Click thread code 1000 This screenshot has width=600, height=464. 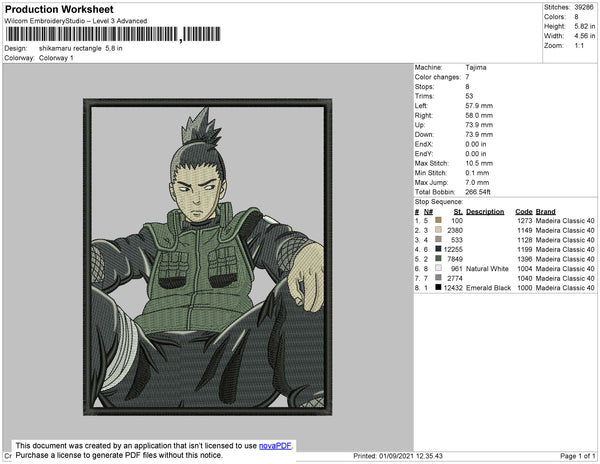[525, 288]
